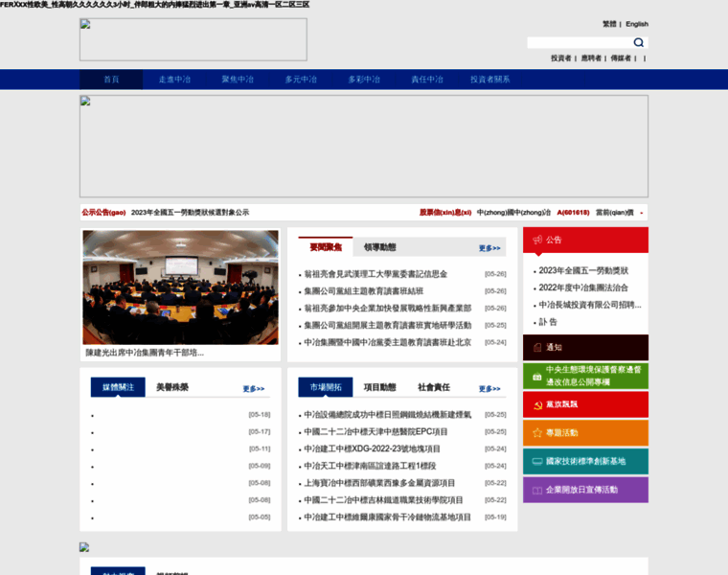The width and height of the screenshot is (728, 575).
Task: Click the dark 通知 banner
Action: (x=585, y=348)
